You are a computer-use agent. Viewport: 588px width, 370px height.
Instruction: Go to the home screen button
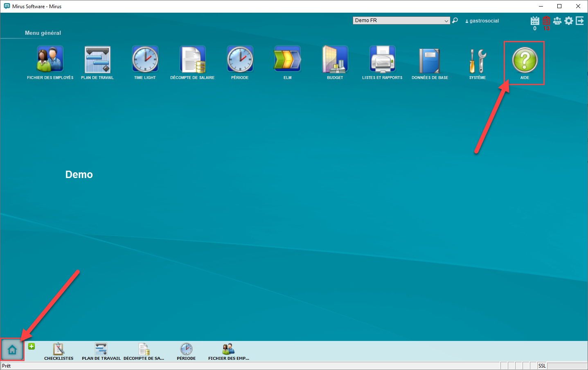(x=12, y=350)
